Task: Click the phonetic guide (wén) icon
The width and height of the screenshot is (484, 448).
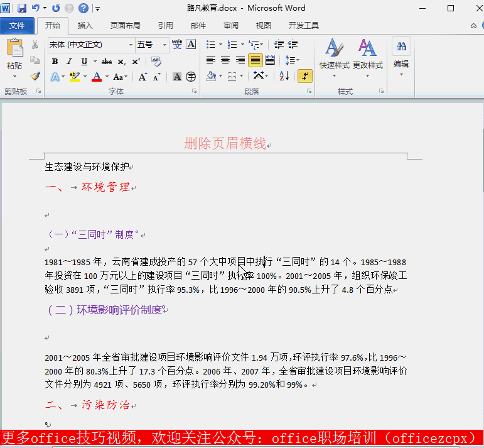Action: 177,45
